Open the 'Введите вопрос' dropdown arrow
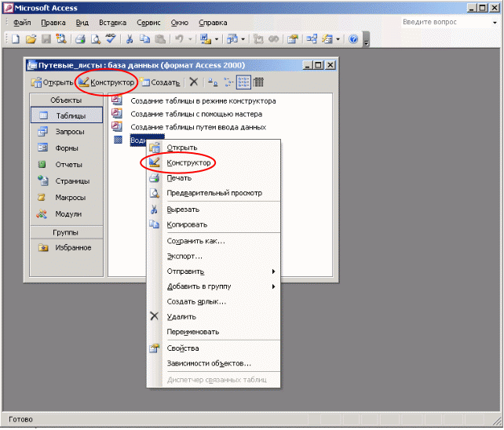The image size is (504, 430). click(495, 23)
